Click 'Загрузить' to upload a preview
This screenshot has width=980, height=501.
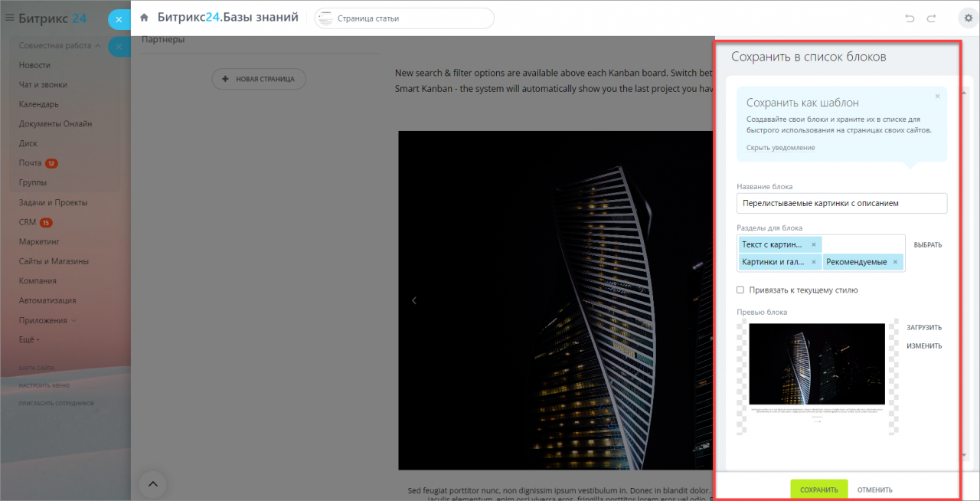(924, 327)
